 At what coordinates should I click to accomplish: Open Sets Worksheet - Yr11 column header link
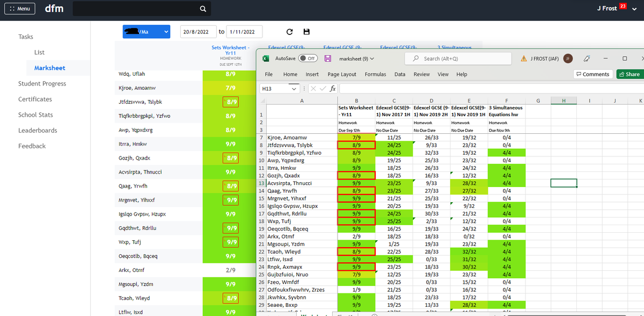(x=230, y=51)
